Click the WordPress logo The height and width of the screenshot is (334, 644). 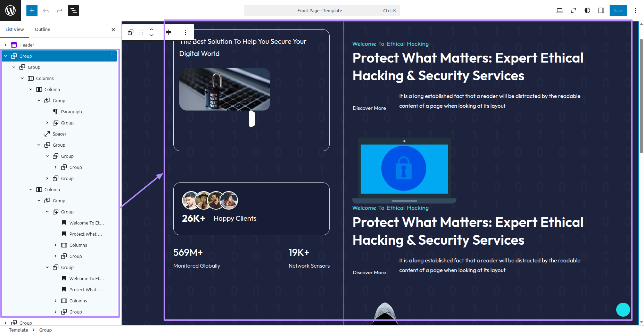10,10
